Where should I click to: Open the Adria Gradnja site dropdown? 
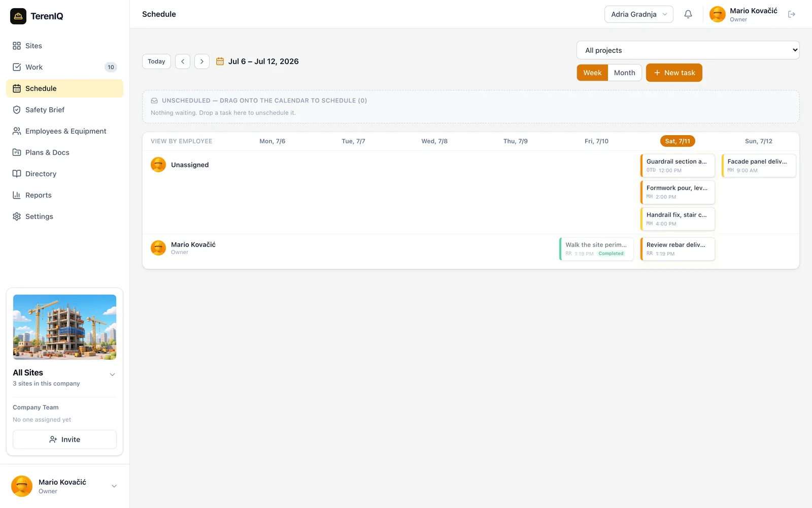[639, 14]
